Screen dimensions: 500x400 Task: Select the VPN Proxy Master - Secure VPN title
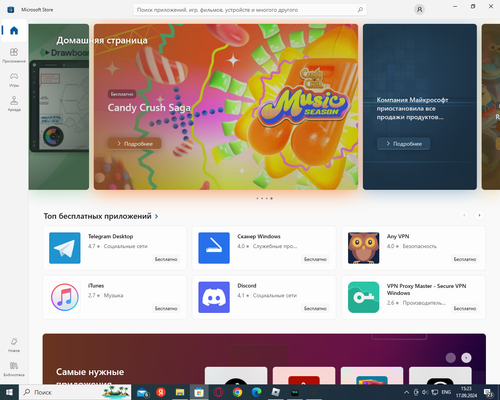coord(426,289)
